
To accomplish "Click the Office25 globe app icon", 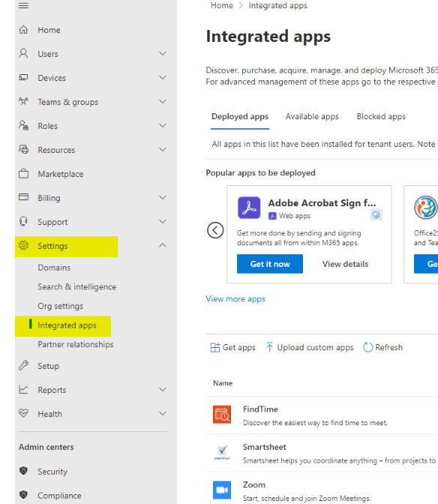I will click(426, 208).
